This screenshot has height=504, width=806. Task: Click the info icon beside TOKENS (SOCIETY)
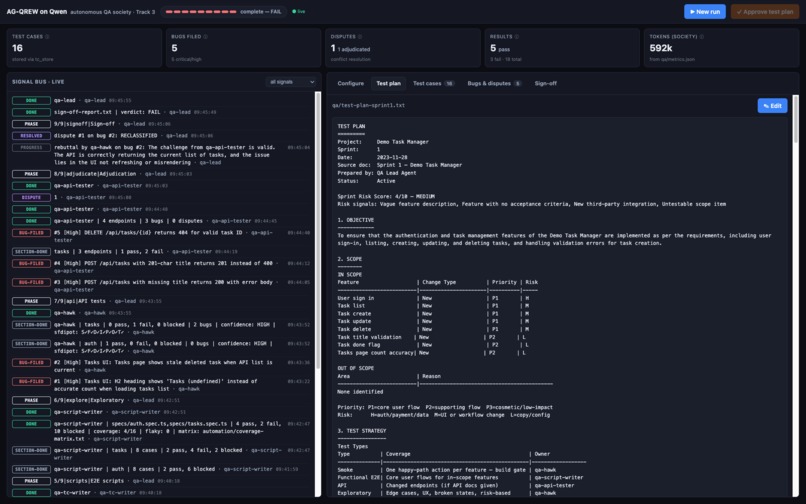click(702, 37)
